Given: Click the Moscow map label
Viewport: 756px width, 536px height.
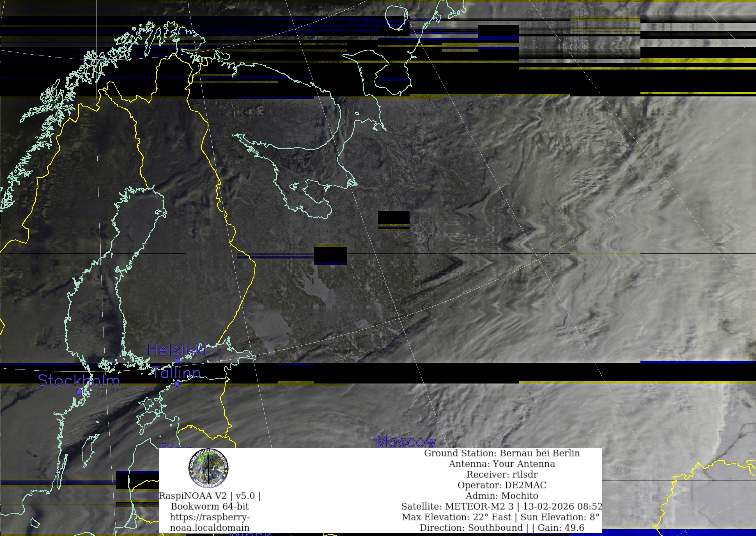Looking at the screenshot, I should click(x=406, y=442).
